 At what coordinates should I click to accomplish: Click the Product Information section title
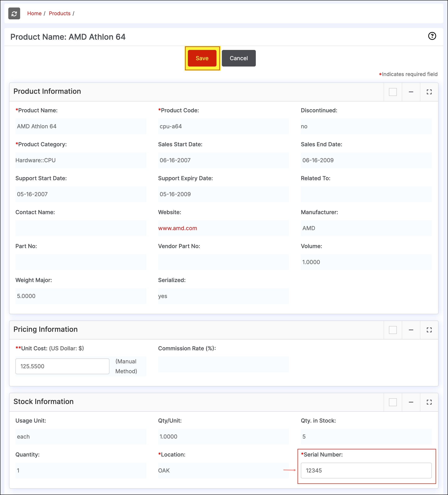click(x=47, y=91)
